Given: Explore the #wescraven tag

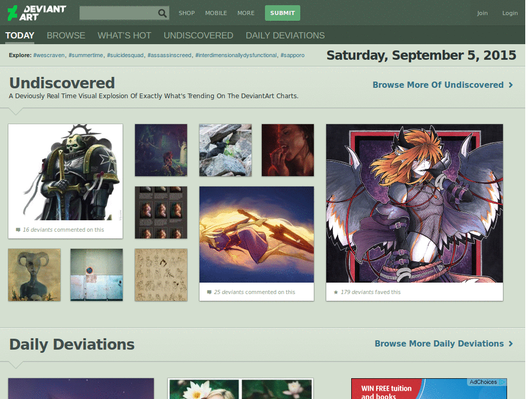Looking at the screenshot, I should pyautogui.click(x=49, y=55).
